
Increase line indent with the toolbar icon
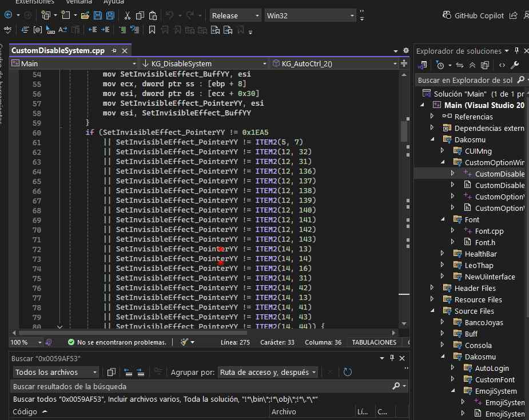coord(105,30)
